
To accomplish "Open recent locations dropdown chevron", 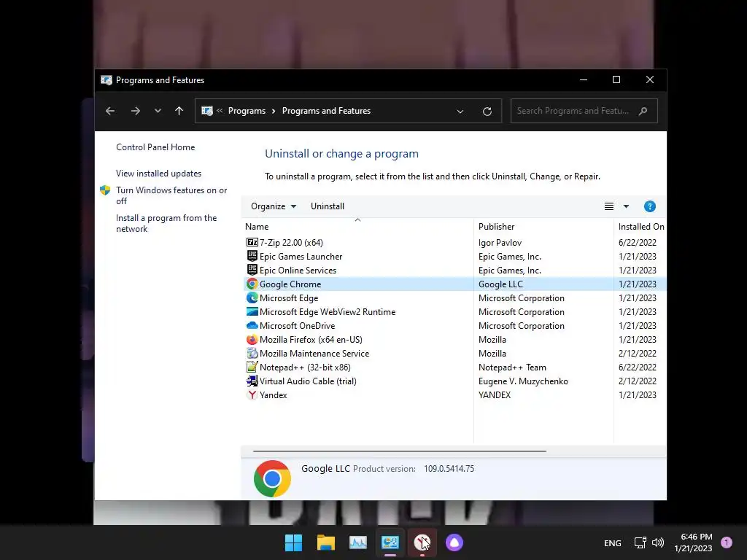I will click(158, 111).
